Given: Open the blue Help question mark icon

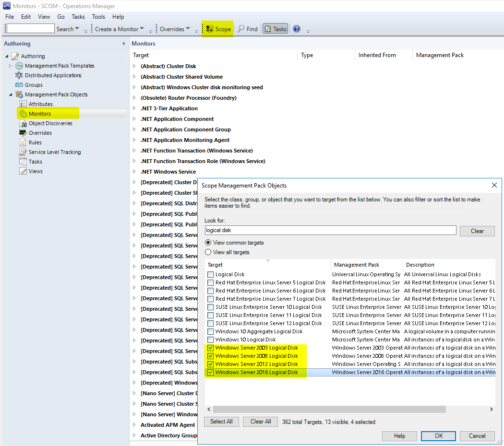Looking at the screenshot, I should [297, 29].
